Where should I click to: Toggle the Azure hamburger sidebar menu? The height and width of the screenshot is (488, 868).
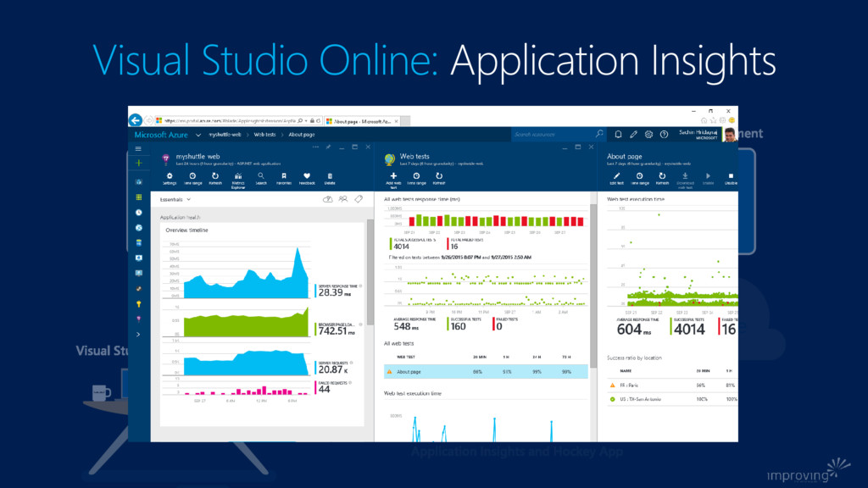[138, 149]
